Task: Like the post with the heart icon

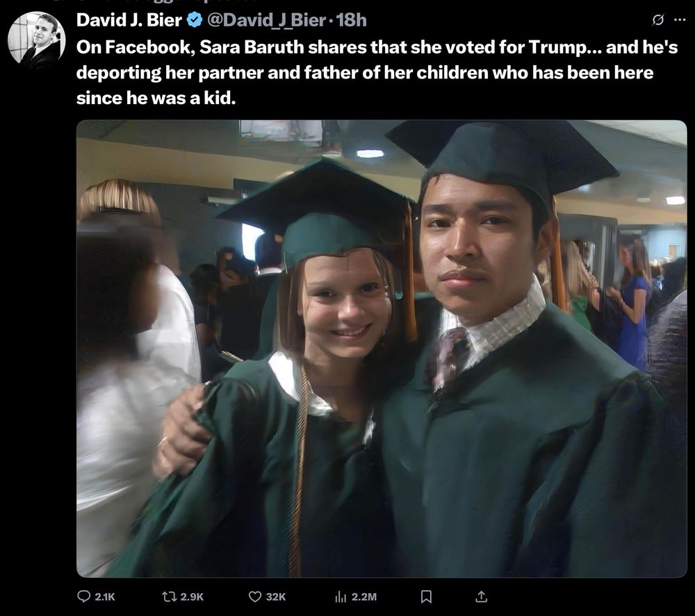Action: (x=254, y=597)
